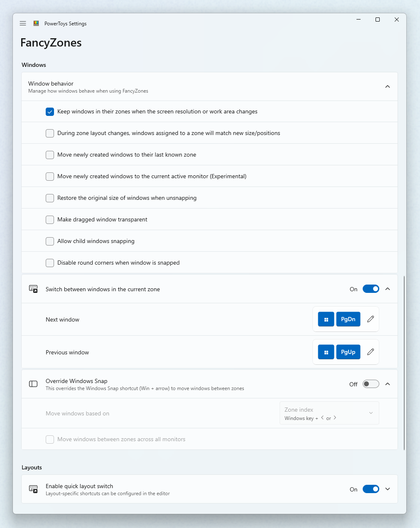
Task: Open the navigation hamburger menu
Action: point(23,23)
